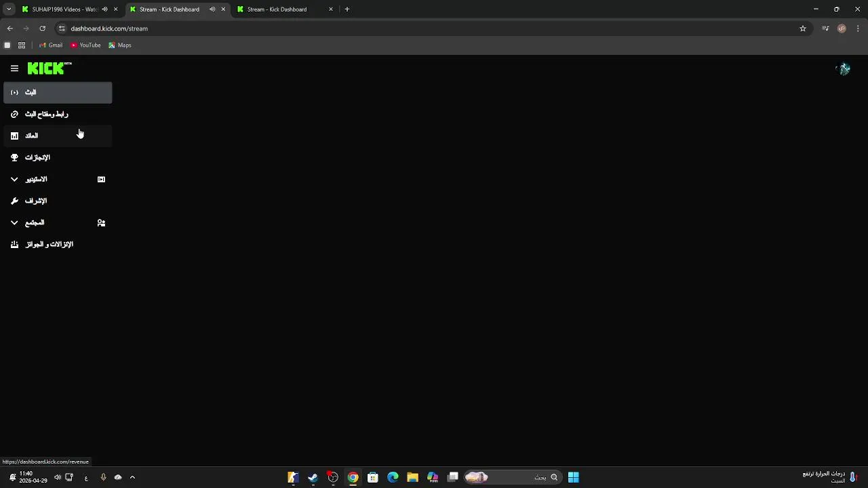Open the YouTube bookmark
This screenshot has height=488, width=868.
pos(85,45)
